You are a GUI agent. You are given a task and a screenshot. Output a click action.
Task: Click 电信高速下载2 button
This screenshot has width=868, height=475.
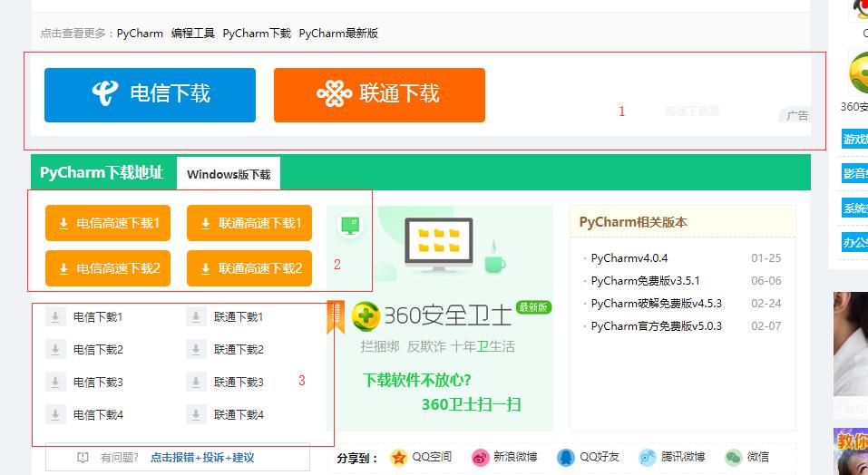point(108,268)
